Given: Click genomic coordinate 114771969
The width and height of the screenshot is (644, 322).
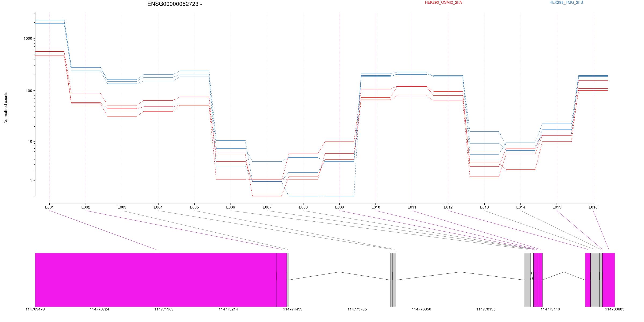Looking at the screenshot, I should [x=164, y=309].
